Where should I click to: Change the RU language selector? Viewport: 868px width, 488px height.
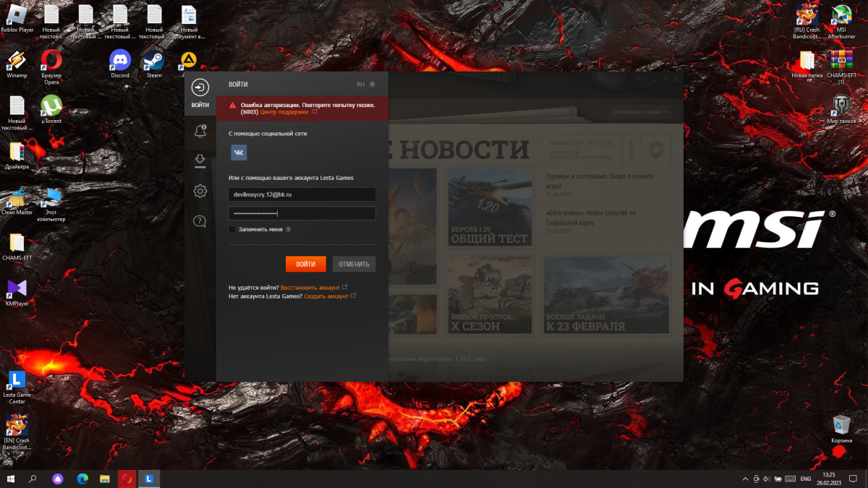(360, 85)
